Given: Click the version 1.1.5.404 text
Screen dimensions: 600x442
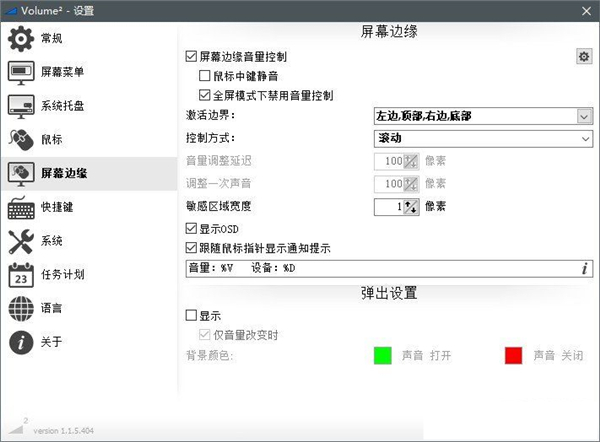Looking at the screenshot, I should coord(64,431).
